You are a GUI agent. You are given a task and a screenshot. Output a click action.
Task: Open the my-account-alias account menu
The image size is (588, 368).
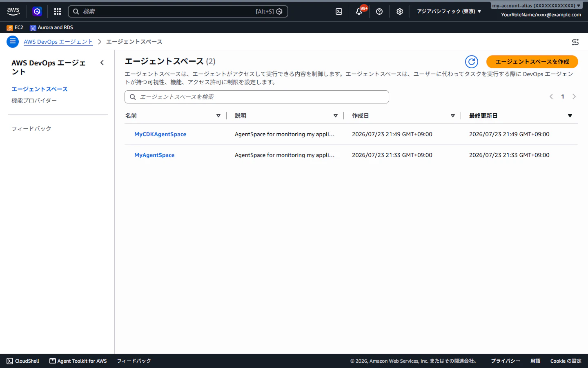536,6
